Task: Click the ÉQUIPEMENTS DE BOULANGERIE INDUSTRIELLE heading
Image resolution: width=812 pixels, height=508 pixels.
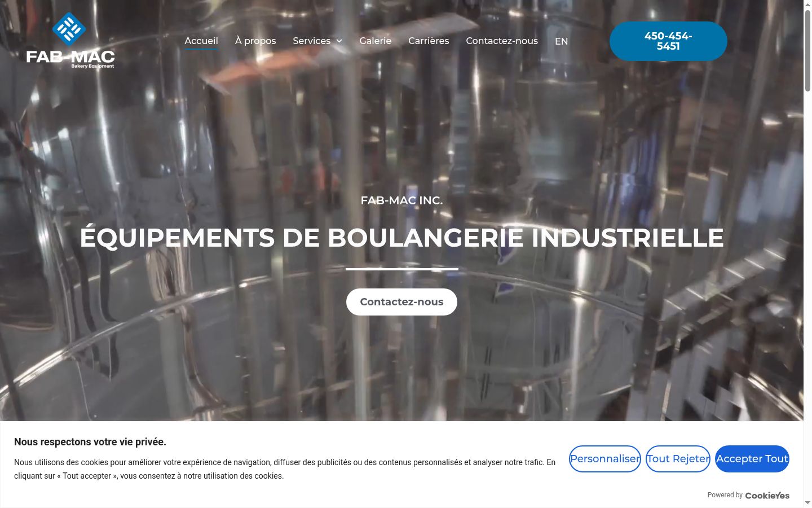Action: [401, 238]
